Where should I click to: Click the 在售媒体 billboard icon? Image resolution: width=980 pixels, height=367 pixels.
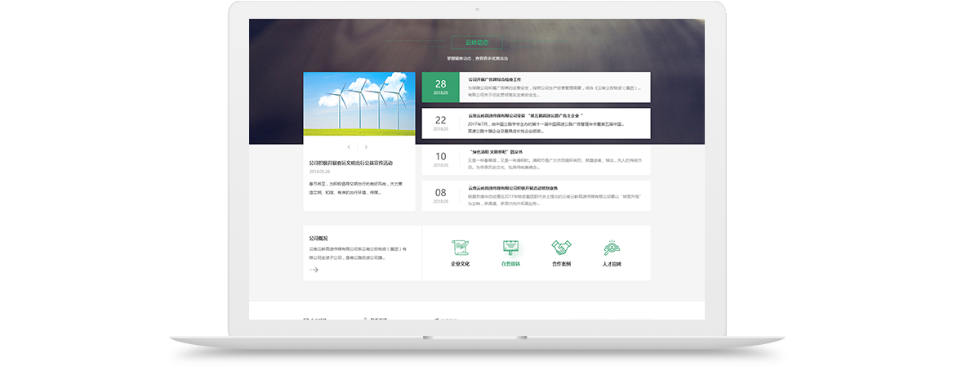click(511, 248)
